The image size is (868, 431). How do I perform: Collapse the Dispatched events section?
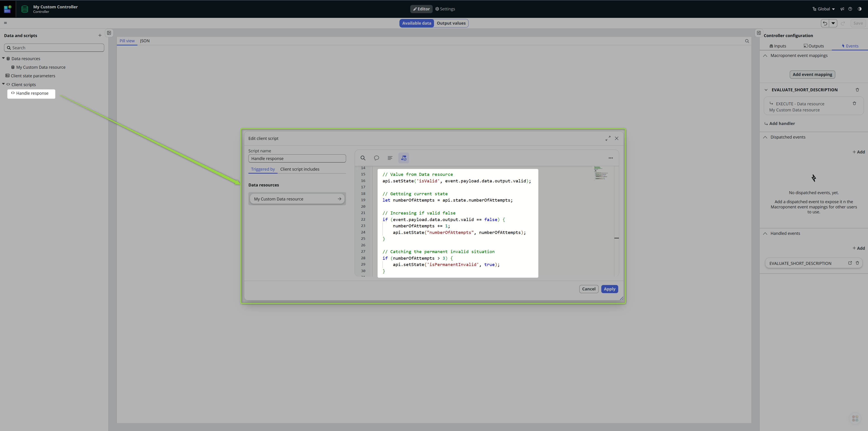pos(765,137)
